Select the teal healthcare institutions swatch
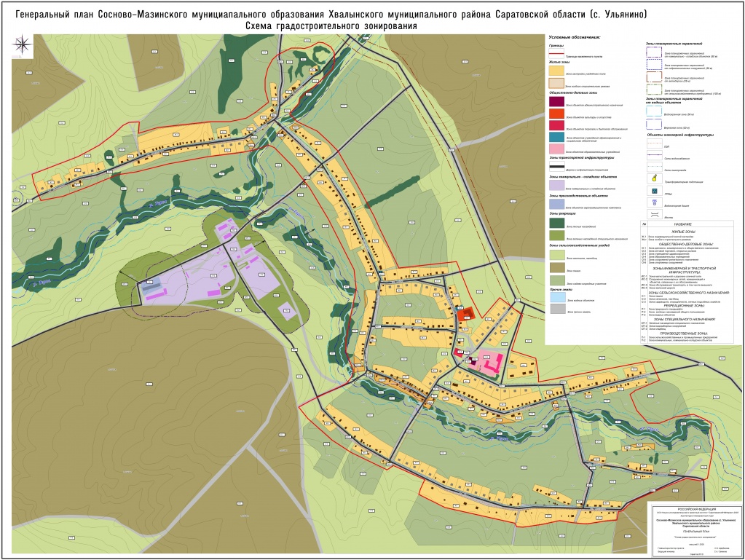 point(557,137)
